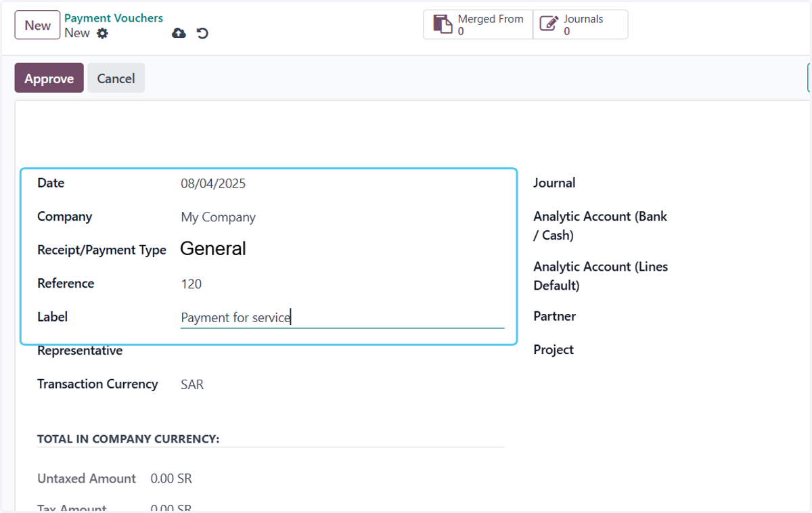The width and height of the screenshot is (812, 513).
Task: Edit the Reference field 120
Action: pos(342,284)
